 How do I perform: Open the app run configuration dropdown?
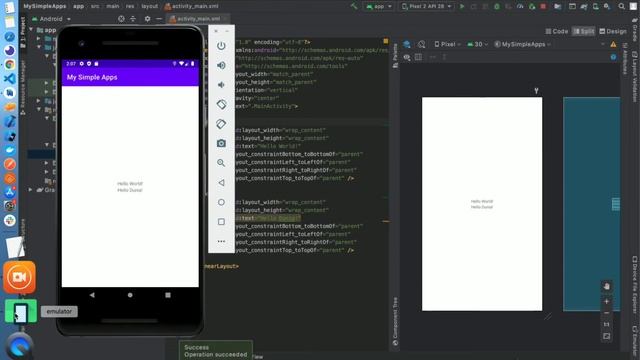point(379,6)
